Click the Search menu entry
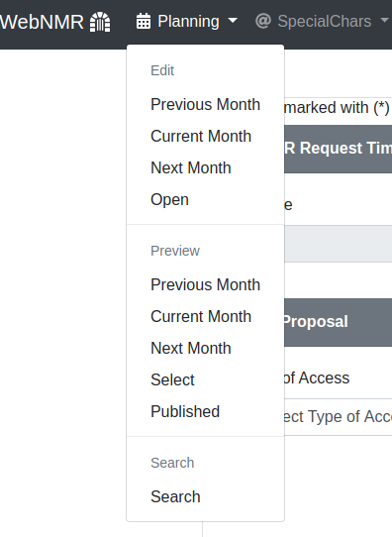This screenshot has height=537, width=392. click(205, 496)
